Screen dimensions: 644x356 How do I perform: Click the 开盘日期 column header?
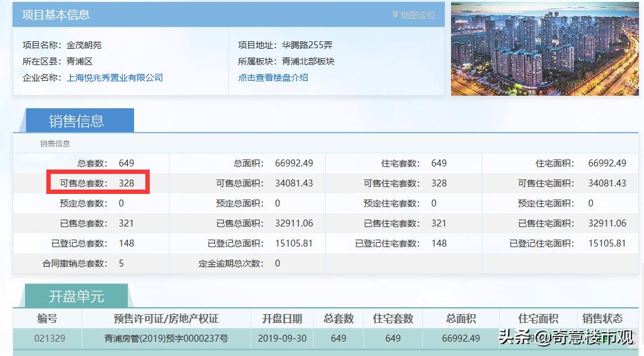pos(282,318)
